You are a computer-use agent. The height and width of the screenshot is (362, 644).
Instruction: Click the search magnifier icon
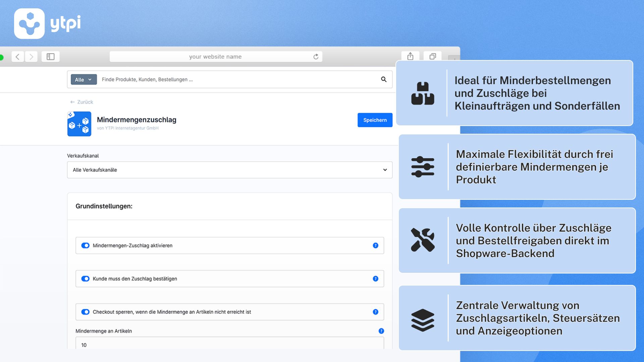(384, 79)
